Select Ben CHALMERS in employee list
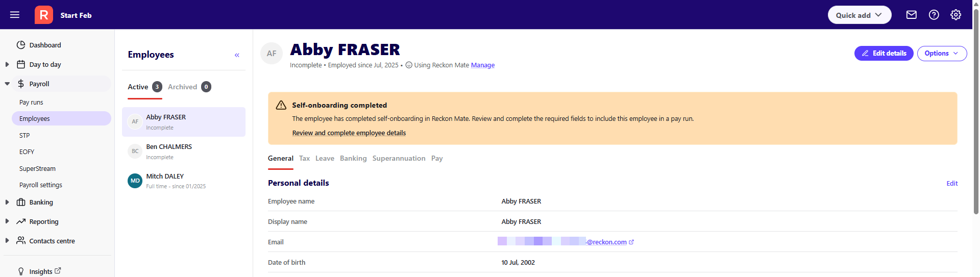Screen dimensions: 980x277 coord(184,152)
